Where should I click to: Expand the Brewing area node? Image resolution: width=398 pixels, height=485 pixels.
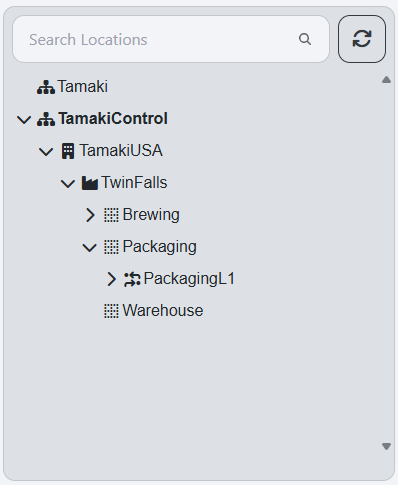point(90,215)
